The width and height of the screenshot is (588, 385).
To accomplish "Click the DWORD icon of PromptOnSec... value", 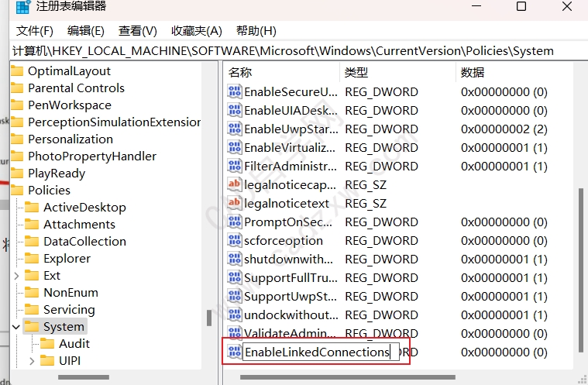I will click(x=235, y=222).
